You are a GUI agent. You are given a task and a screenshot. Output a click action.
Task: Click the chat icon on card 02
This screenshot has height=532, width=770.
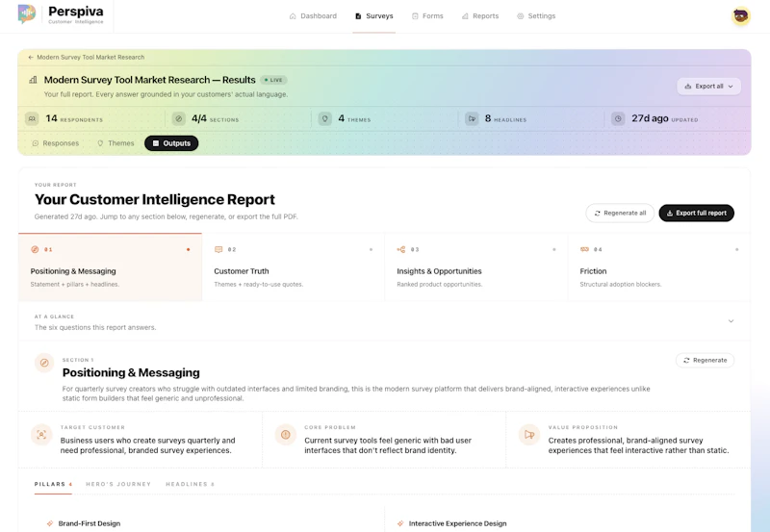tap(218, 249)
